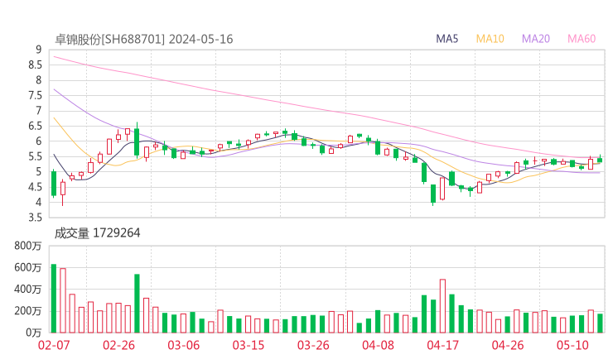Click the 04-17 date axis label
This screenshot has height=364, width=613.
pos(443,345)
